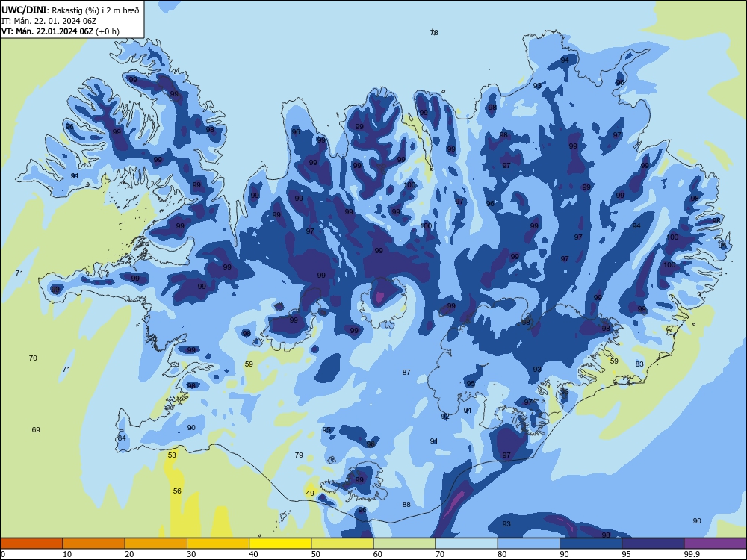Image resolution: width=747 pixels, height=560 pixels.
Task: Click the legend tick label '80'
Action: 502,554
